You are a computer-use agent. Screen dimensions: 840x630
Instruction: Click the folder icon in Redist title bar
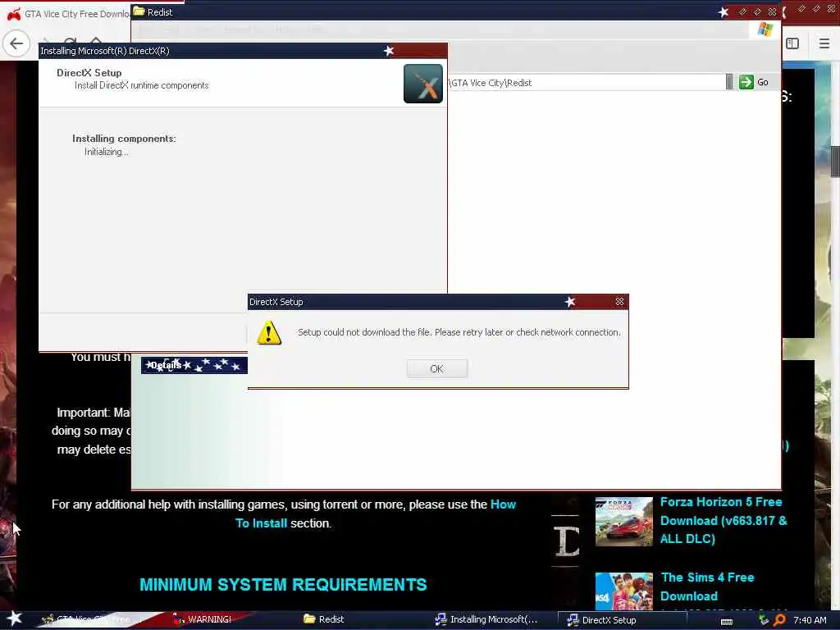(x=139, y=11)
